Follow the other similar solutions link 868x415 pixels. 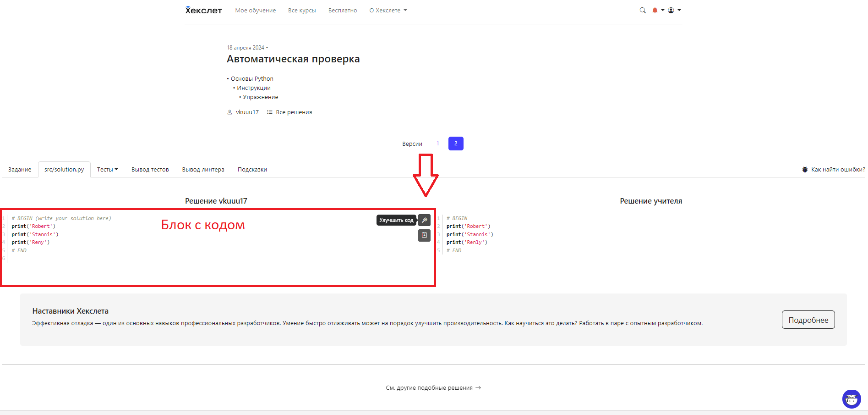point(433,388)
